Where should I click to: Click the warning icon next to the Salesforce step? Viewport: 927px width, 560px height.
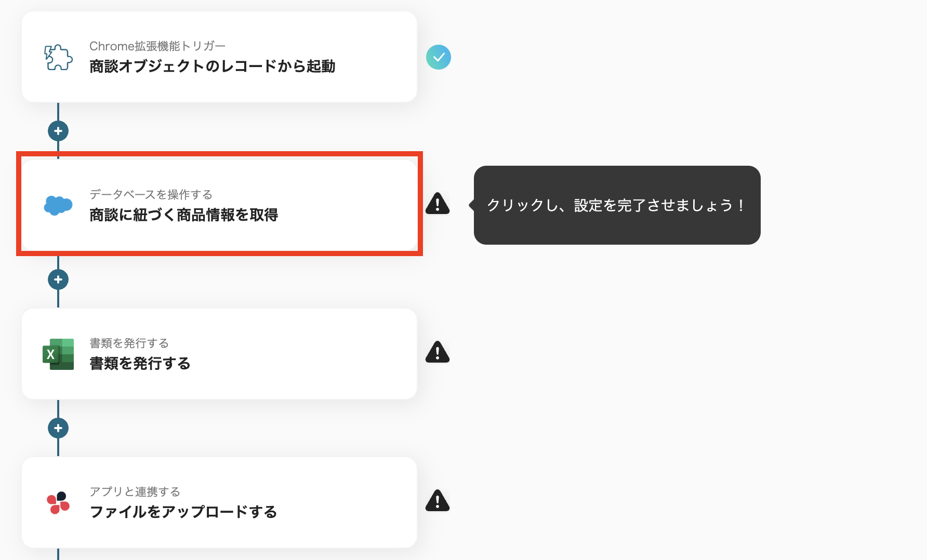pyautogui.click(x=438, y=204)
